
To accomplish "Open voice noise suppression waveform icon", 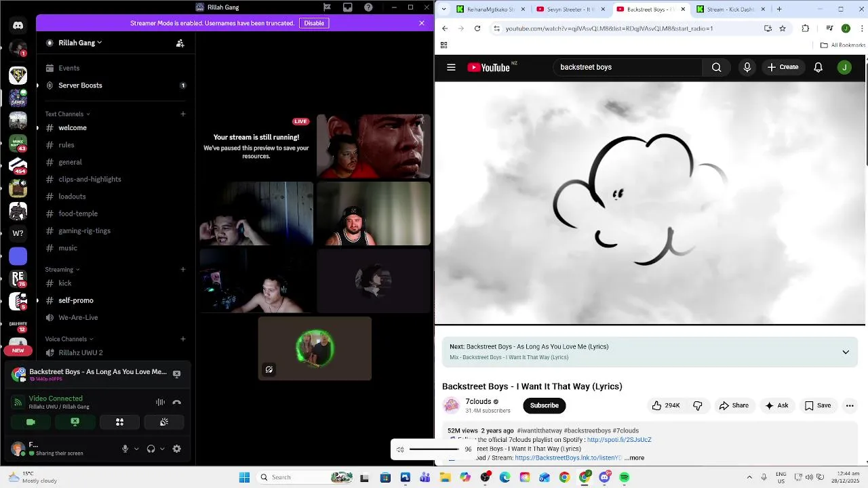I will click(160, 402).
